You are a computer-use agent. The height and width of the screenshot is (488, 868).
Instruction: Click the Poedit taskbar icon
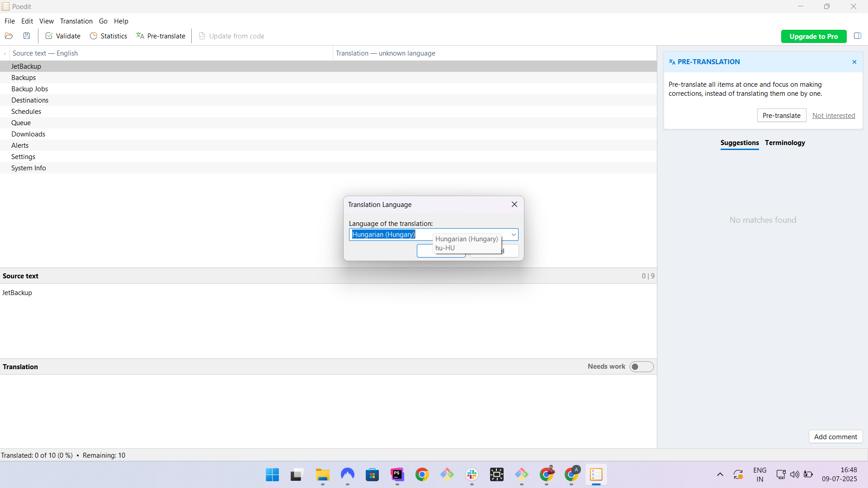click(x=596, y=475)
